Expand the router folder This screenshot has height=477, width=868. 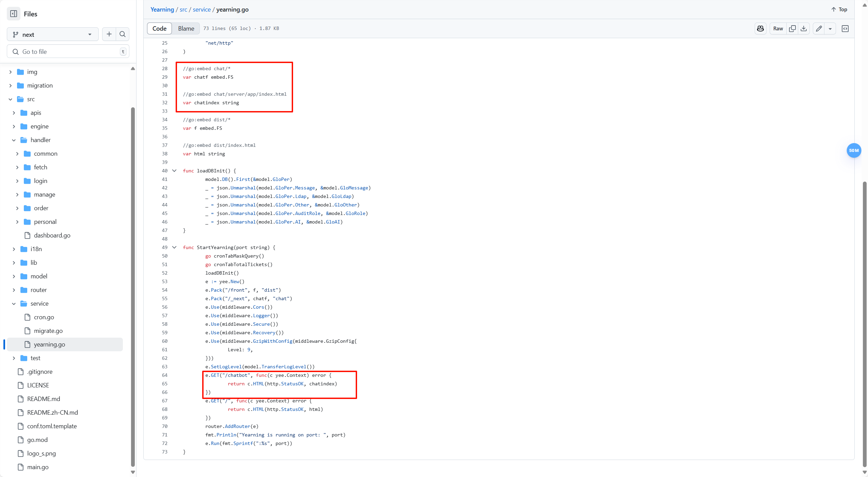coord(14,290)
